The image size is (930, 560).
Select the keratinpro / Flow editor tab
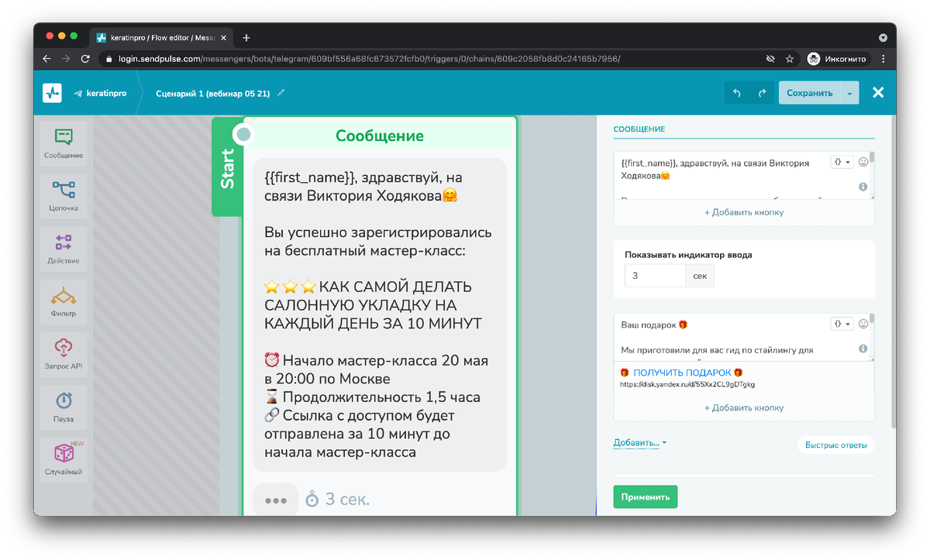coord(160,37)
